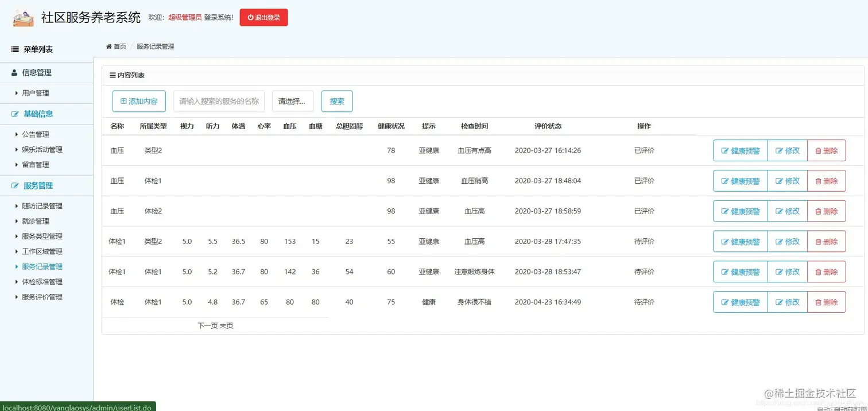This screenshot has height=411, width=868.
Task: Select 就诊管理 in the sidebar menu
Action: (35, 221)
